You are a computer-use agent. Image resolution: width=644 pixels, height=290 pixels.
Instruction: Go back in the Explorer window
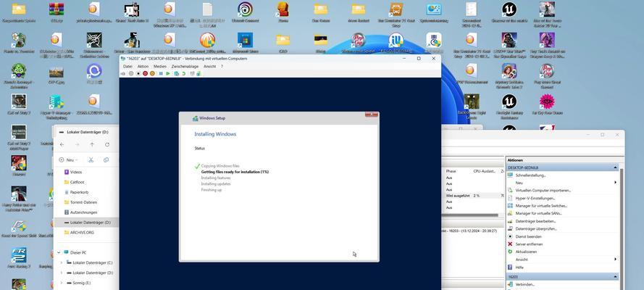[62, 144]
